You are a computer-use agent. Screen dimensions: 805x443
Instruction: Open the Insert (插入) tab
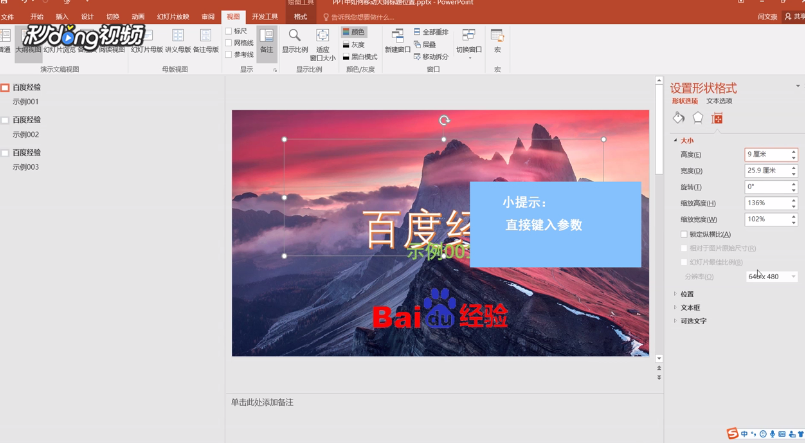click(62, 17)
